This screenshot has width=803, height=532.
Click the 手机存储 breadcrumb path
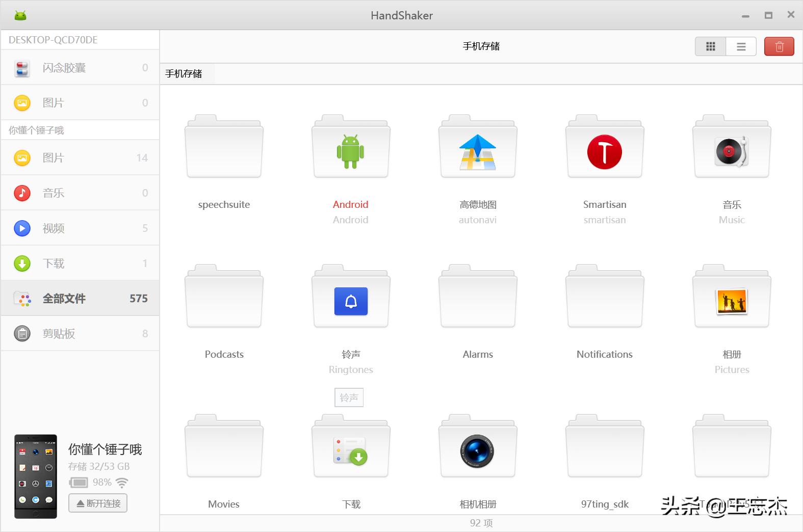click(184, 74)
